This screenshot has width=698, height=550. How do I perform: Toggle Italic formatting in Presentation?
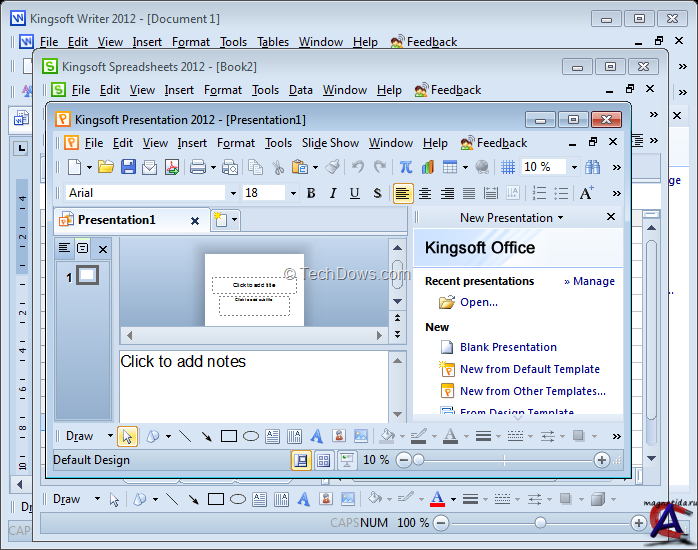pos(333,193)
